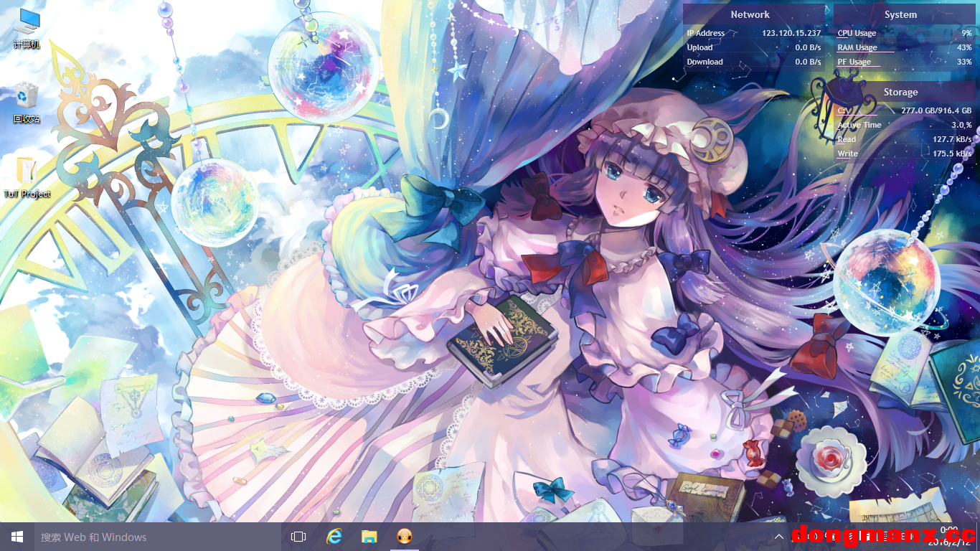Launch Internet Explorer from the taskbar
980x551 pixels.
[334, 537]
